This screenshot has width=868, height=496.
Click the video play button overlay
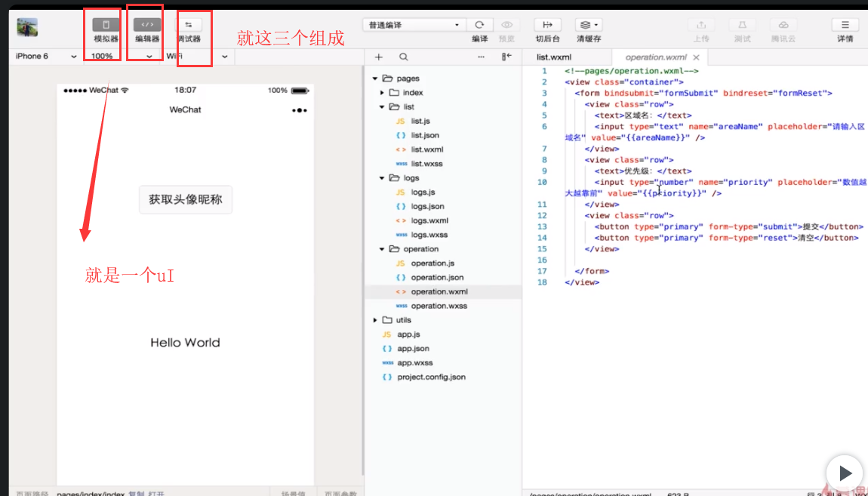coord(844,473)
